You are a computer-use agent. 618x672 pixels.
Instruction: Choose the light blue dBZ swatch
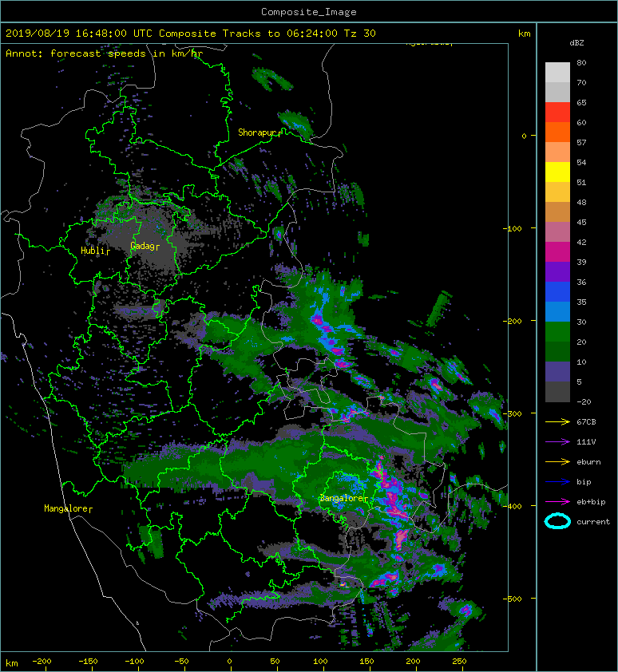557,312
